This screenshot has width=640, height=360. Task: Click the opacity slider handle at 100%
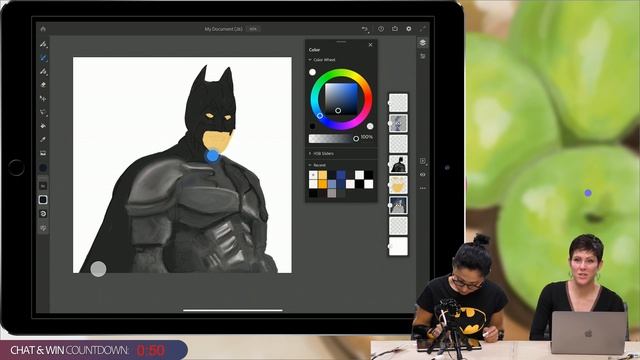(x=356, y=139)
